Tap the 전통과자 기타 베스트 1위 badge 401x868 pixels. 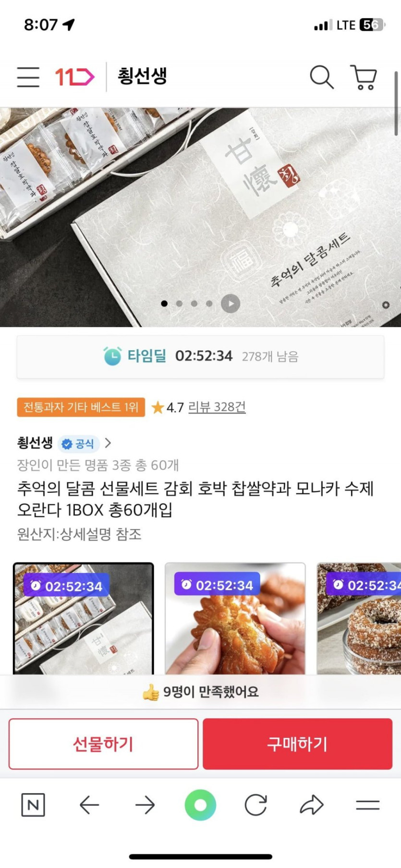point(81,407)
